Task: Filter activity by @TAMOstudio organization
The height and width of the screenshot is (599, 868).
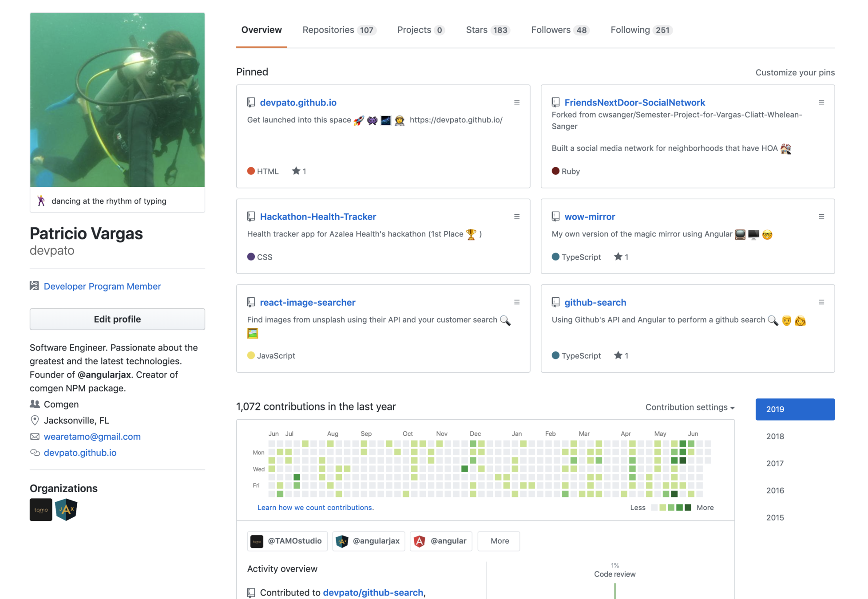Action: pos(287,541)
